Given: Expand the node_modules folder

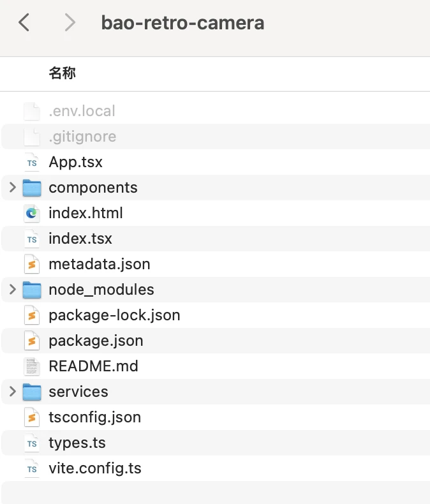Looking at the screenshot, I should 13,290.
